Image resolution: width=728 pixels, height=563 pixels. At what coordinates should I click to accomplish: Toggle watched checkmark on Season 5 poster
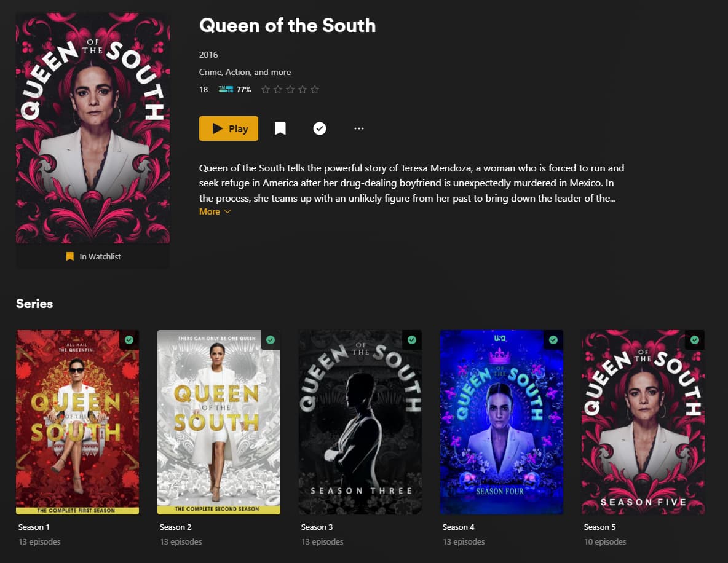[695, 340]
